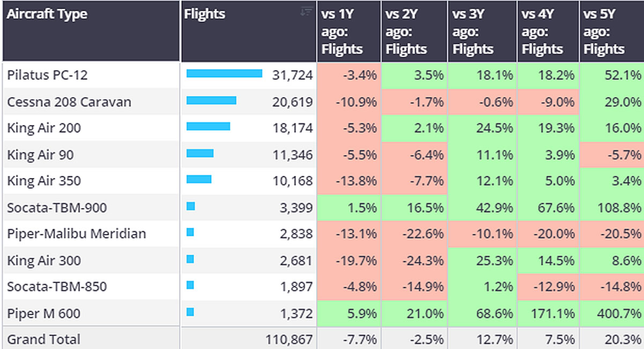Click the flights value 20,619
The image size is (644, 349).
[292, 102]
